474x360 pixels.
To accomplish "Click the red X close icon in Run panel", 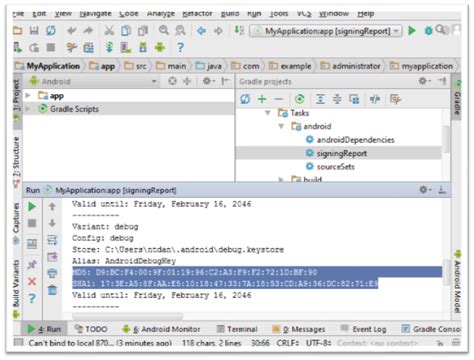I will (x=32, y=282).
